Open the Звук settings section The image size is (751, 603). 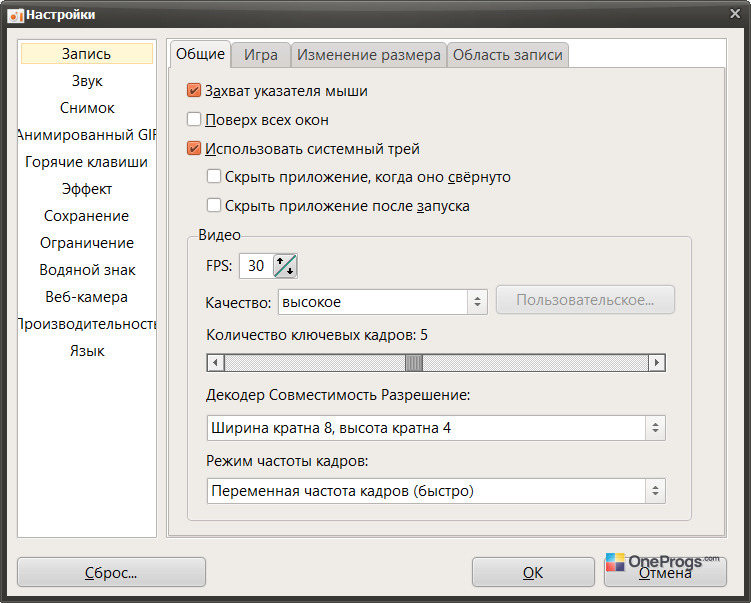(87, 80)
